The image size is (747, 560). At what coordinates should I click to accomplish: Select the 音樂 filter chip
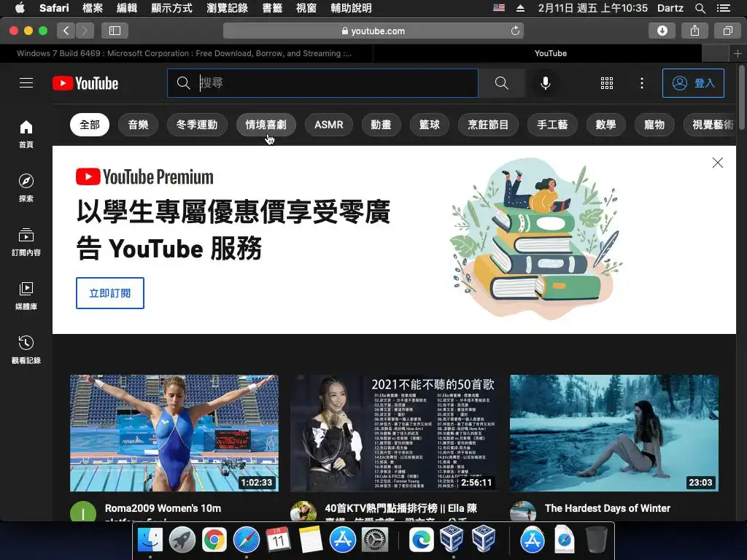(x=138, y=125)
